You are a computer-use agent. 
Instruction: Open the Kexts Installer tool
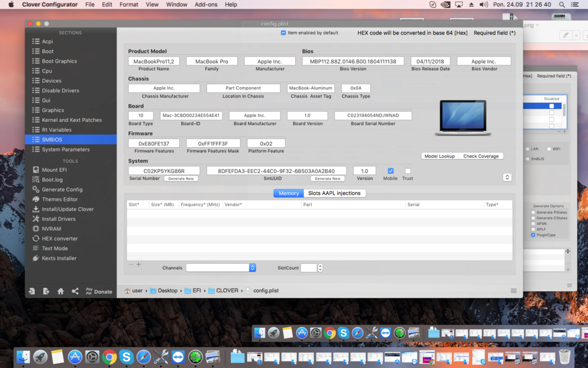[59, 258]
